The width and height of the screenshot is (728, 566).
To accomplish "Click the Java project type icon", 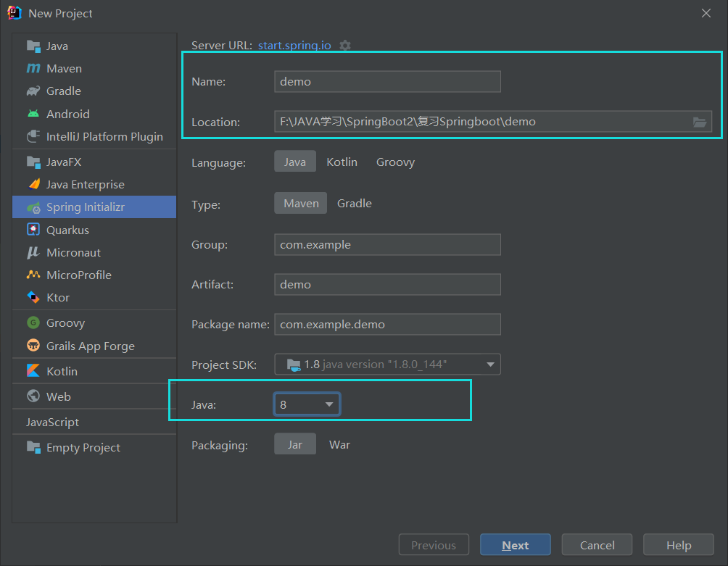I will [x=33, y=46].
